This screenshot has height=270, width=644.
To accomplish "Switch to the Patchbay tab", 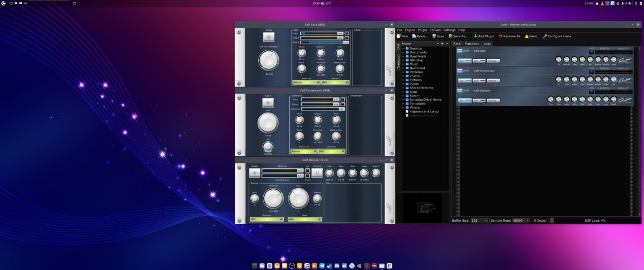I will pos(472,44).
